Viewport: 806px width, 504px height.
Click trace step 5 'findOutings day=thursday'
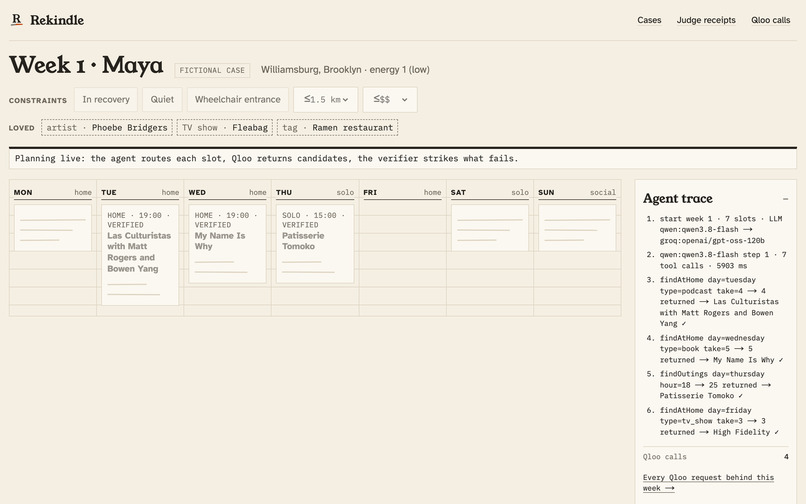click(715, 385)
